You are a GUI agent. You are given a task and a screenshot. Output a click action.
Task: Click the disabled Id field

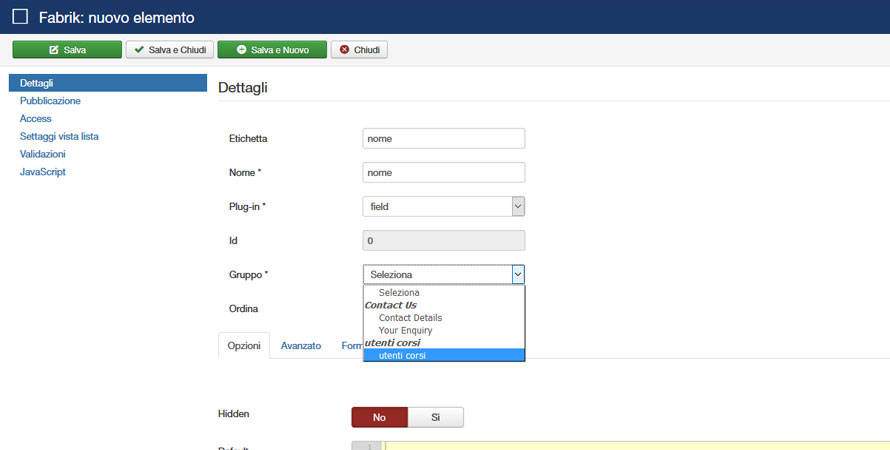click(x=444, y=241)
